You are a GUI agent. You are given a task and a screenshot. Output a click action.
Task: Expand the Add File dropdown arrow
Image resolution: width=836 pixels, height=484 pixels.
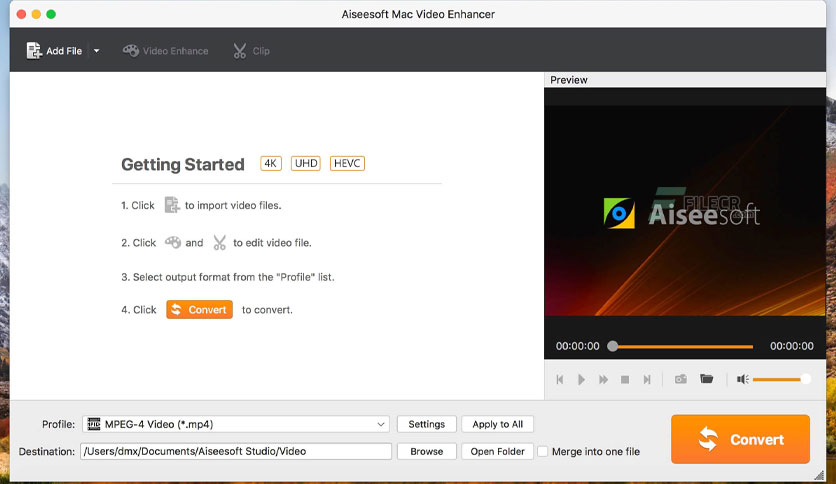point(97,51)
